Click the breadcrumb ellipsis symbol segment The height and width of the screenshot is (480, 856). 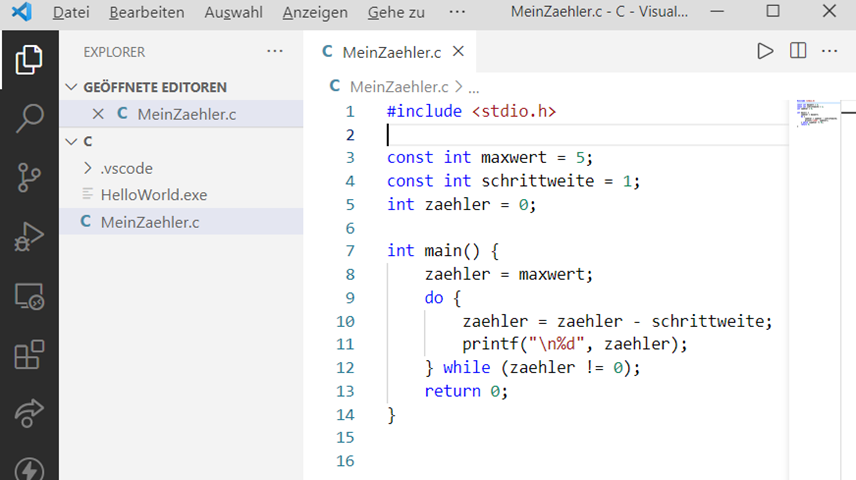point(474,88)
